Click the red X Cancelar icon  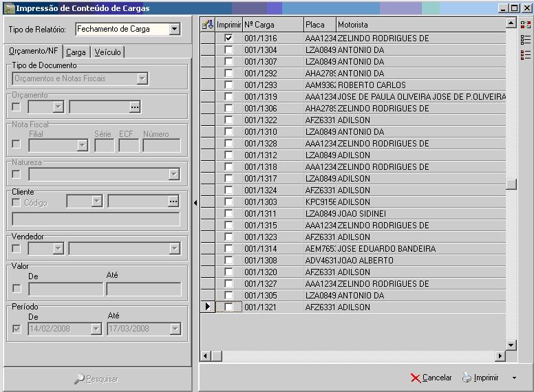tap(415, 378)
